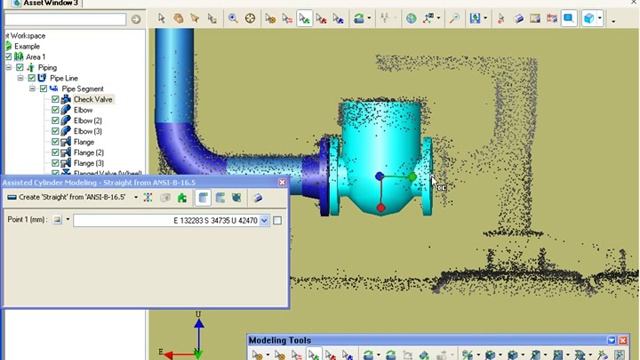Click the 3D cube display icon

[589, 18]
